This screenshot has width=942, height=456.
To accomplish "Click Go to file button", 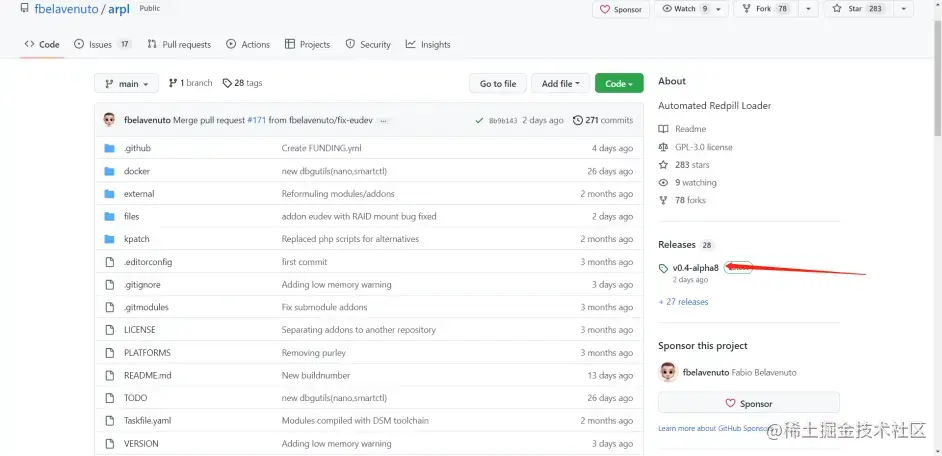I will [x=497, y=84].
